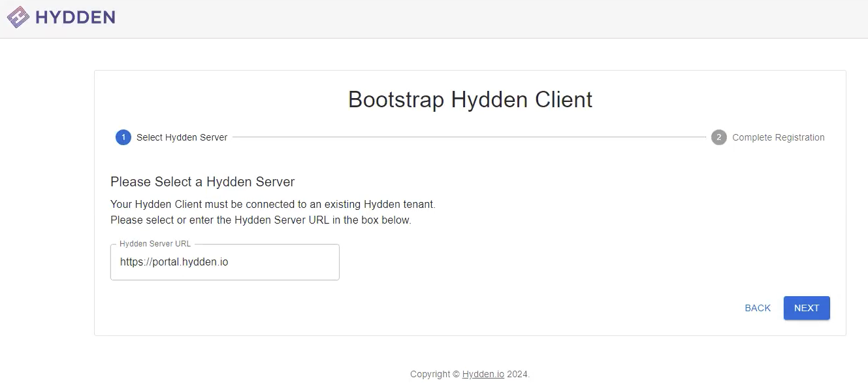Open the Hydden.io link in the footer
Screen dimensions: 868x389
(x=483, y=374)
